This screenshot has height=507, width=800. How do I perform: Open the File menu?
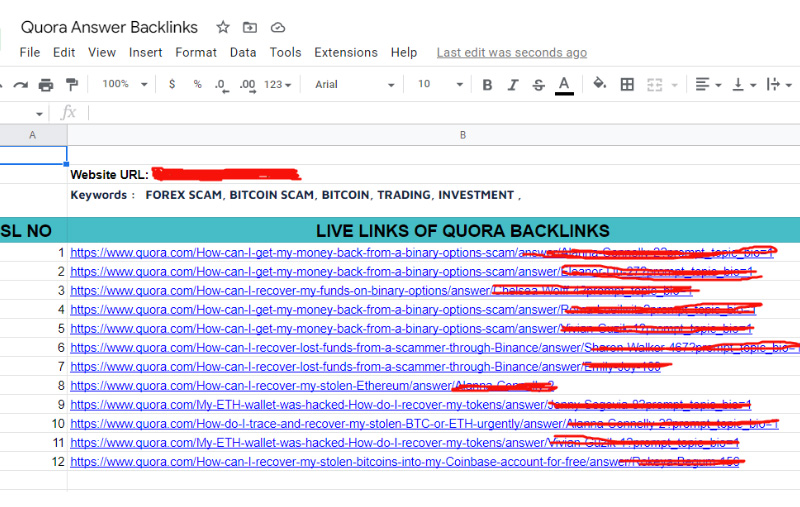30,53
